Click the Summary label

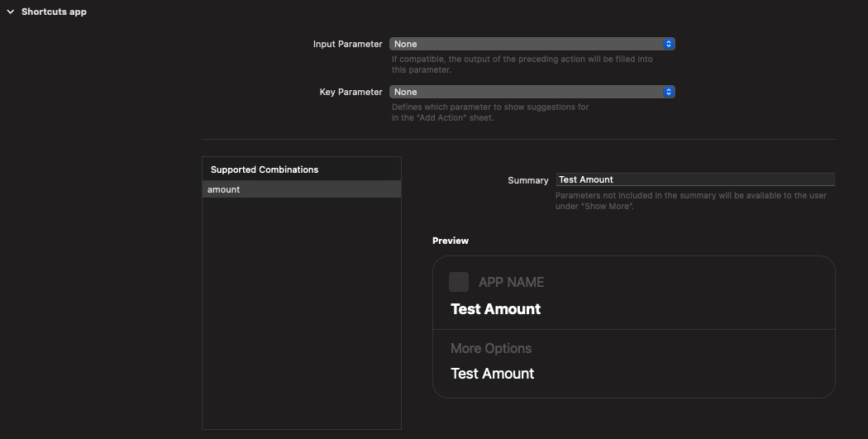[x=528, y=180]
